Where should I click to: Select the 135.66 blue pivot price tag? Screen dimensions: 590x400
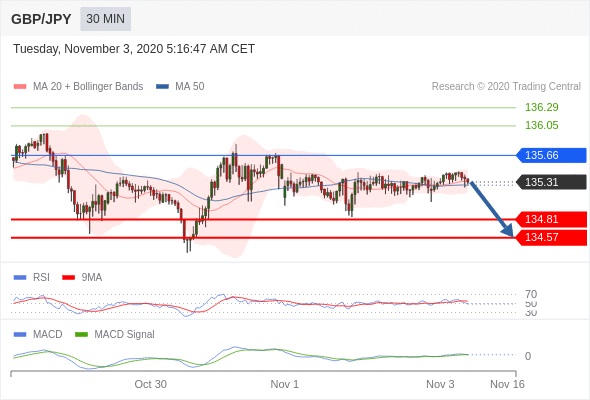click(551, 155)
